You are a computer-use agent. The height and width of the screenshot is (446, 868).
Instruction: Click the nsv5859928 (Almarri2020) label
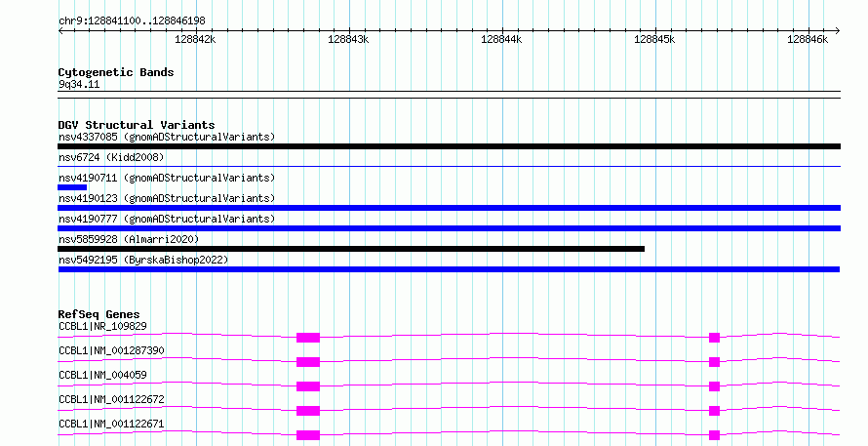(x=129, y=239)
